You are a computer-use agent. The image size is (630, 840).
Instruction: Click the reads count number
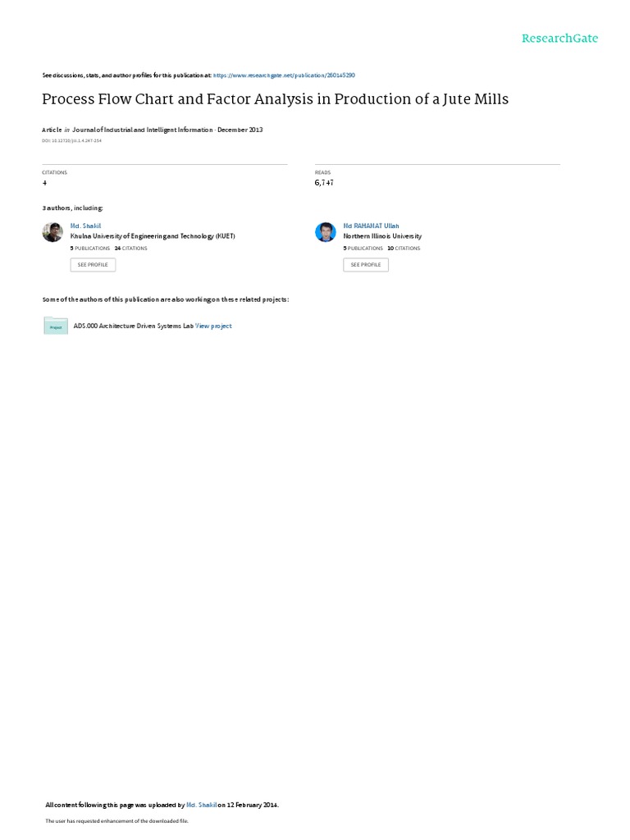(x=323, y=183)
